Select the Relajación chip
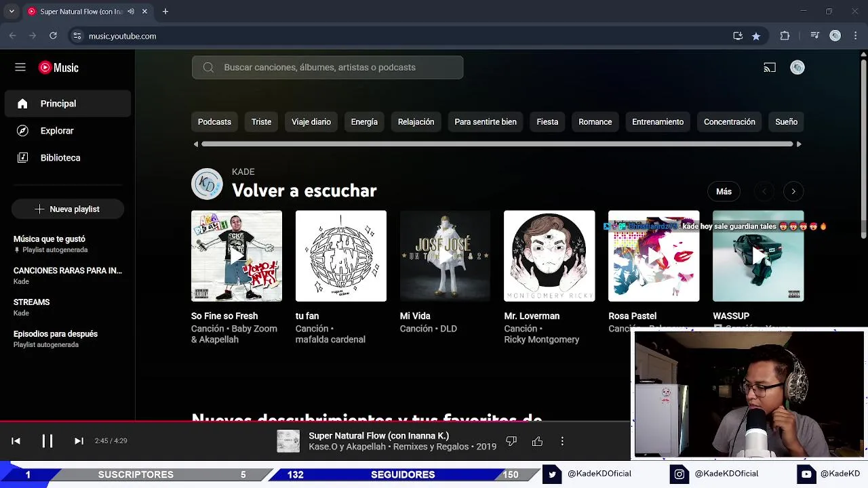 click(416, 122)
